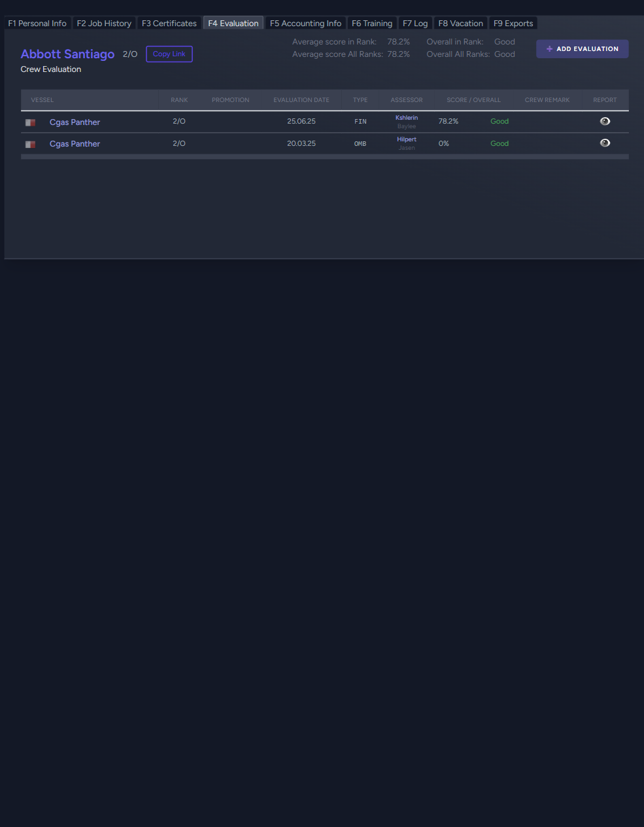This screenshot has height=827, width=644.
Task: Open Cgas Panther vessel link in FIN row
Action: 75,122
